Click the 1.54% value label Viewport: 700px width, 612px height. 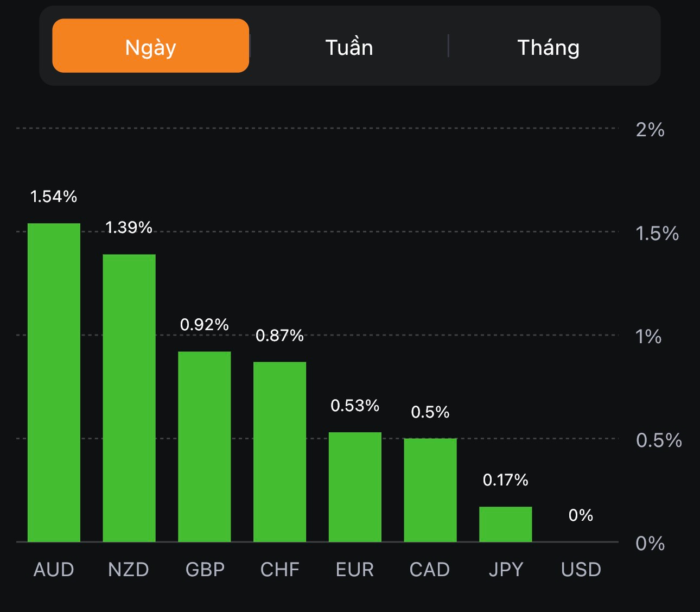(54, 197)
